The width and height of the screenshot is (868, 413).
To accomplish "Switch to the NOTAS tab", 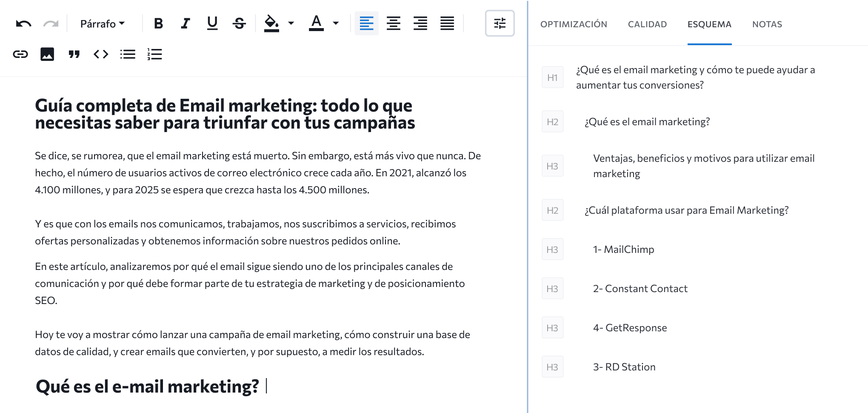I will coord(767,24).
